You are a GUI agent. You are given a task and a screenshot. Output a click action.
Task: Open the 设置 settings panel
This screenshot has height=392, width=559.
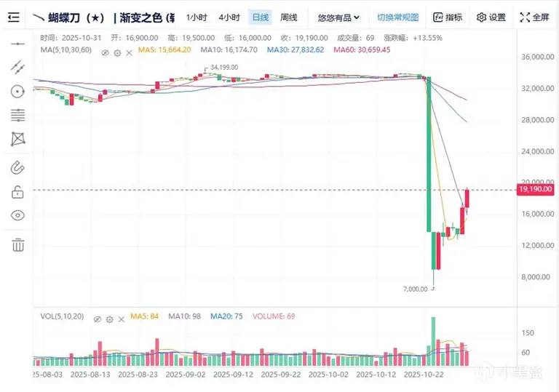pyautogui.click(x=491, y=17)
